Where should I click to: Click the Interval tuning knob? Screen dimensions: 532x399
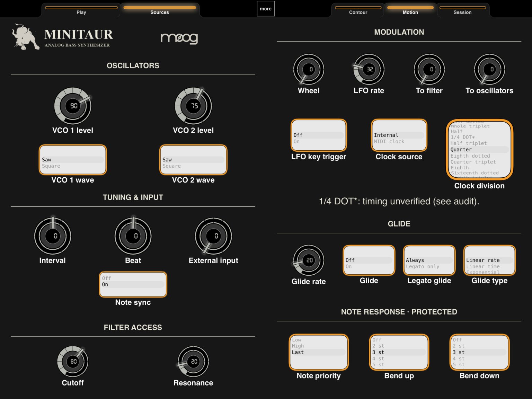(x=53, y=236)
